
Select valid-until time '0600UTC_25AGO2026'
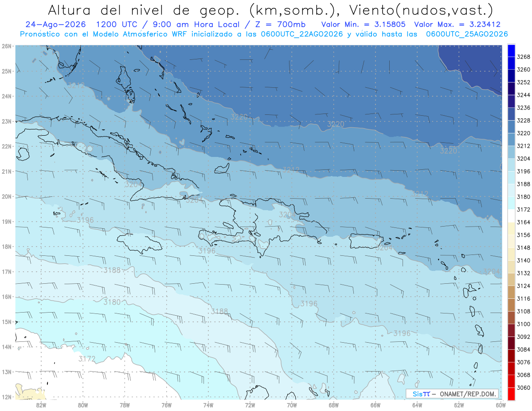coord(467,34)
